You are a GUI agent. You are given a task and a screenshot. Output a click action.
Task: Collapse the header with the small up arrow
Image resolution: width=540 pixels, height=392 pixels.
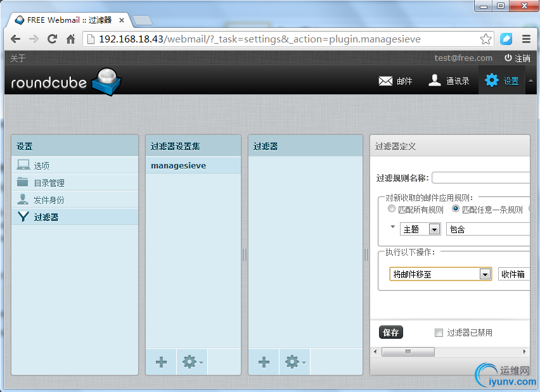tap(530, 81)
